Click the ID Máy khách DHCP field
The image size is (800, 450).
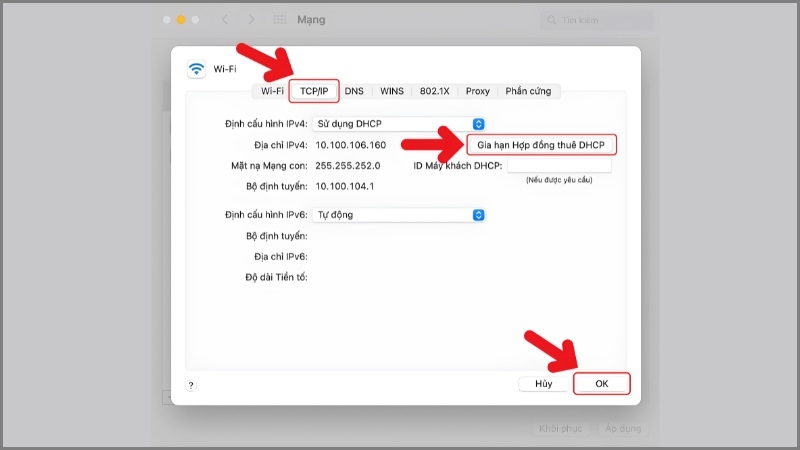click(559, 165)
